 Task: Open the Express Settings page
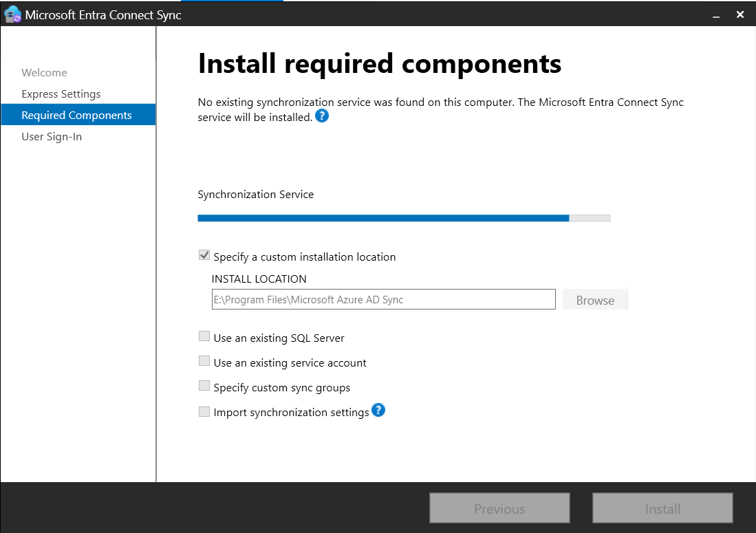[x=61, y=94]
